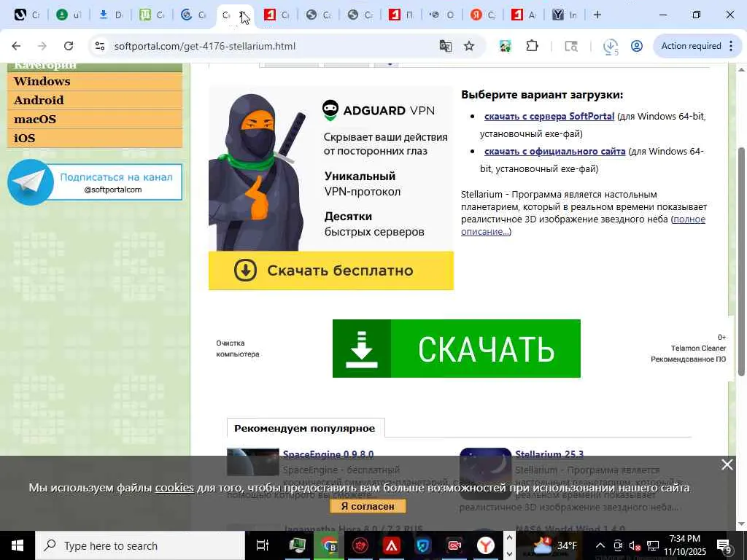View site information icon in address bar
747x560 pixels.
(99, 46)
